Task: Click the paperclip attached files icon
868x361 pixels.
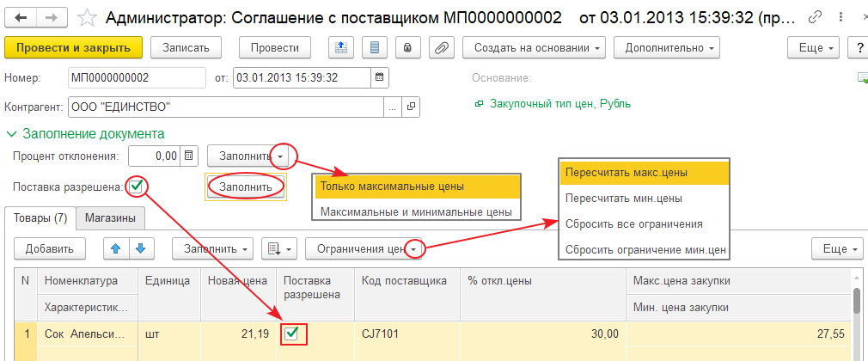Action: click(x=443, y=48)
